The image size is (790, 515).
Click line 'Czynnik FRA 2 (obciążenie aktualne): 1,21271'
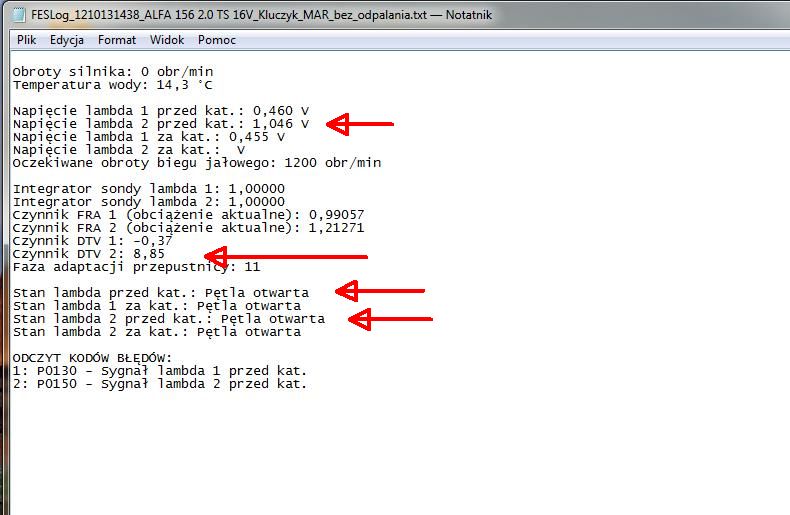(188, 228)
